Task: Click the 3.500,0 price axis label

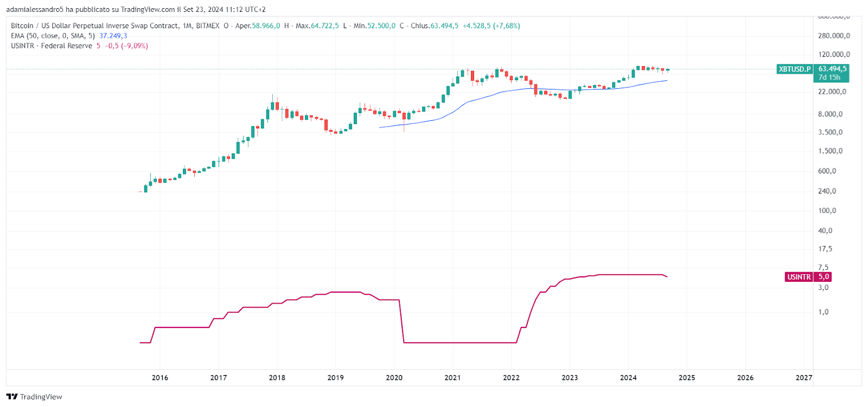Action: (x=830, y=132)
